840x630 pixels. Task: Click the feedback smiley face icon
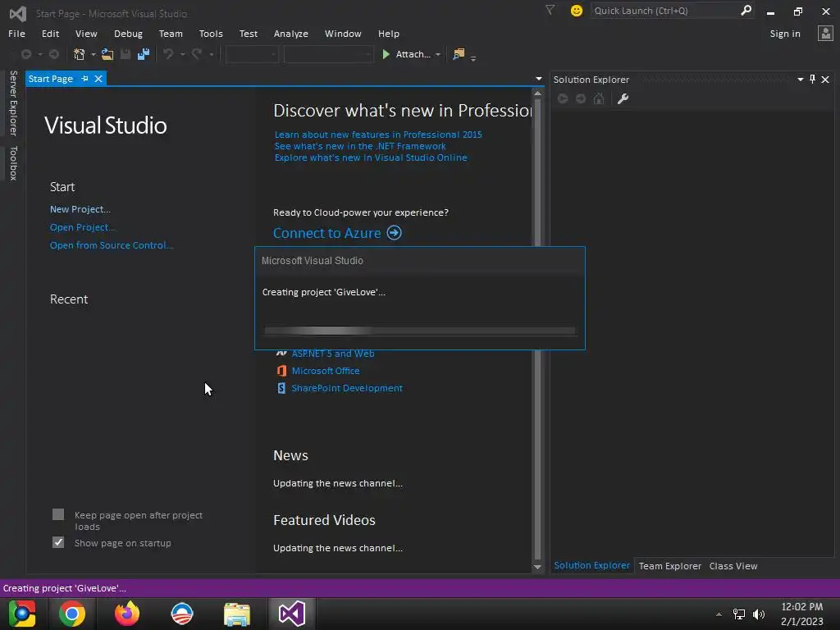577,11
